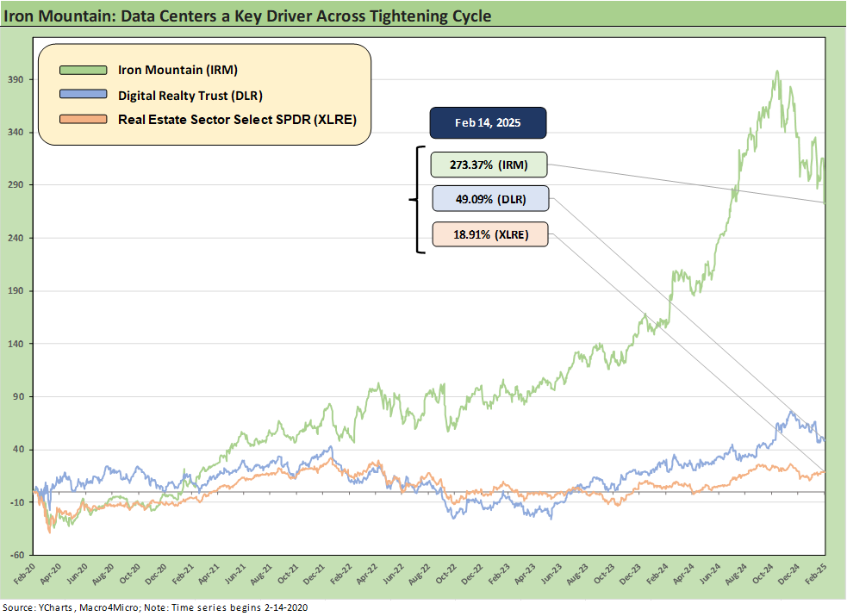Click the IRM line peak near Oct-24
The width and height of the screenshot is (847, 616).
coord(777,72)
